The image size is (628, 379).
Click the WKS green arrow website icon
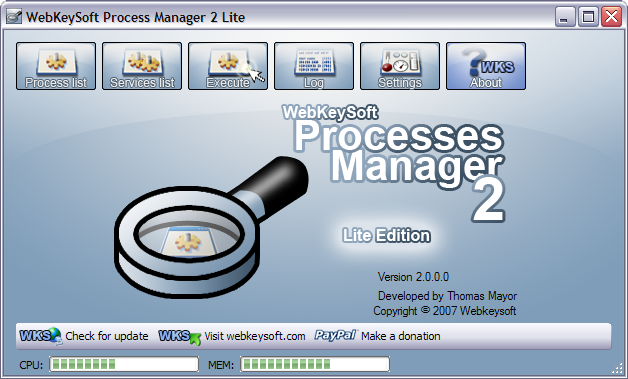click(179, 336)
